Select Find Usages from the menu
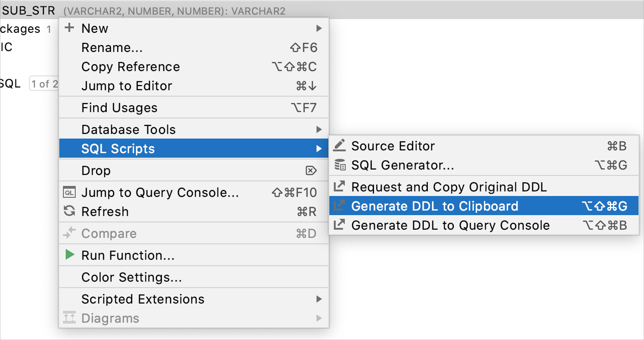Viewport: 644px width, 340px height. tap(119, 108)
